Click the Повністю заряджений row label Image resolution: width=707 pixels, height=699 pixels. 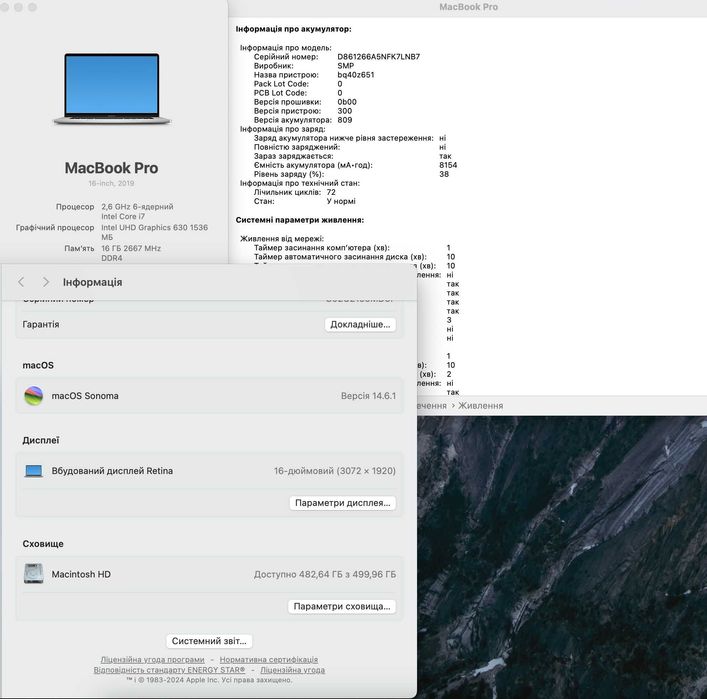point(297,147)
